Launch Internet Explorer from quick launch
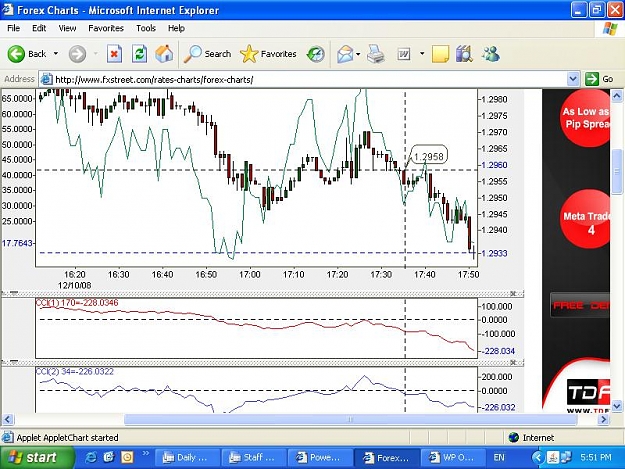625x469 pixels. coord(91,457)
